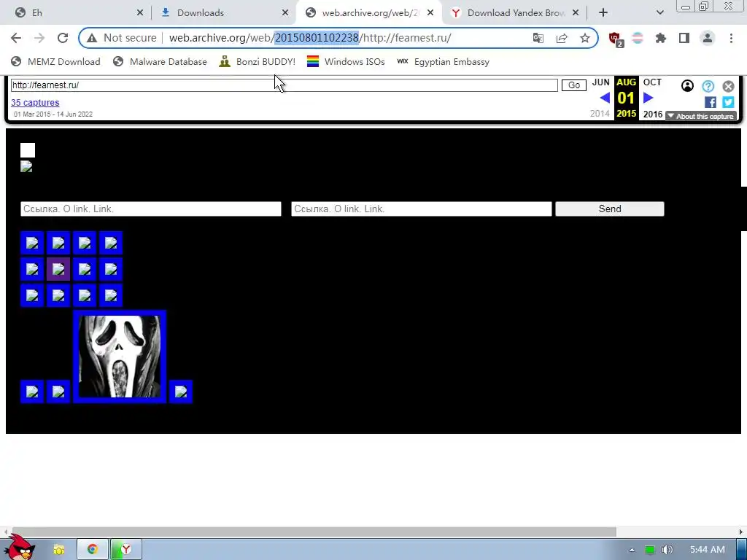Click the small broken image below the white square

point(26,167)
